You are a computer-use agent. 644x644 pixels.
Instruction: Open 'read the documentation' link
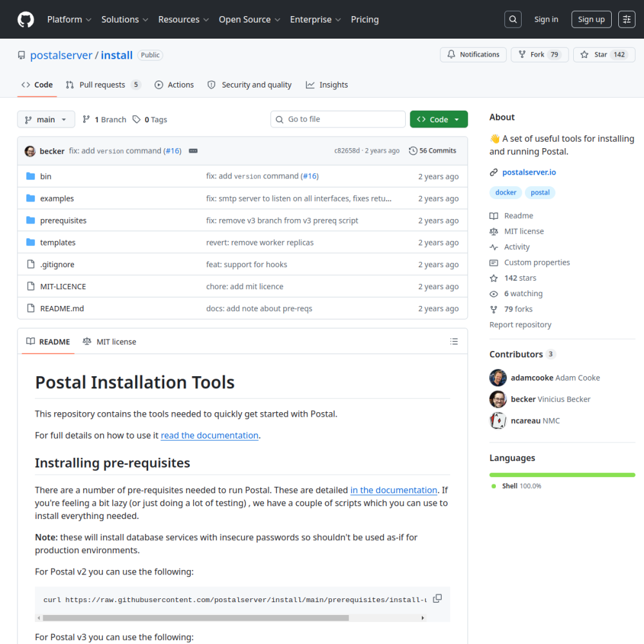pyautogui.click(x=209, y=435)
